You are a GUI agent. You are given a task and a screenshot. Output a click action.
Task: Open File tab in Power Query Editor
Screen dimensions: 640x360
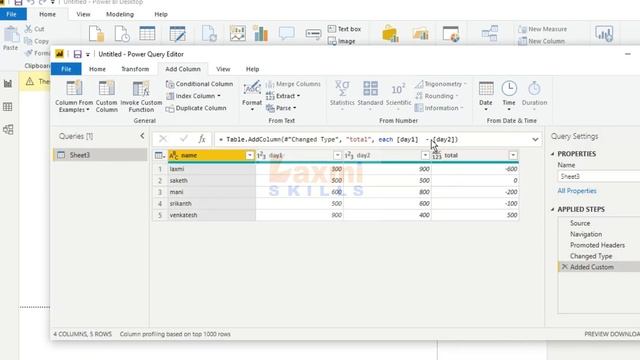(x=66, y=69)
